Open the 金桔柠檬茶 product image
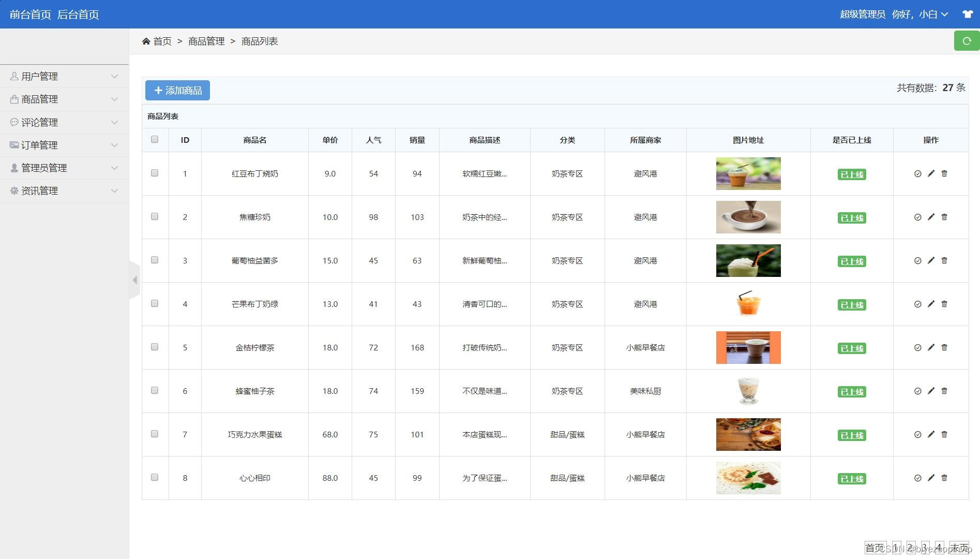Image resolution: width=980 pixels, height=559 pixels. pos(748,347)
